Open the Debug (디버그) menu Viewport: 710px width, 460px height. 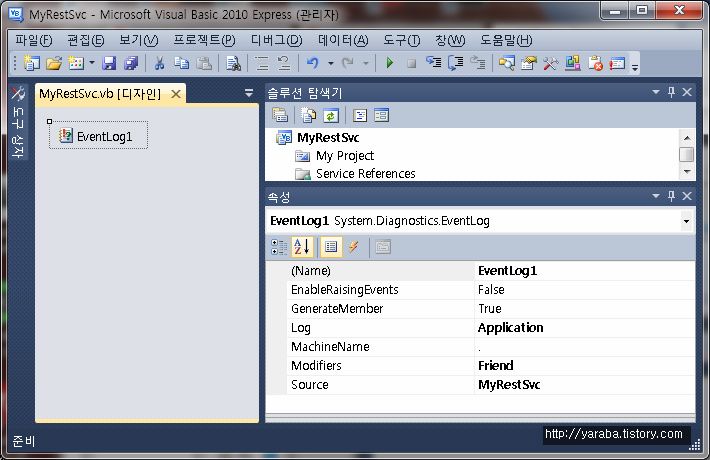click(277, 40)
